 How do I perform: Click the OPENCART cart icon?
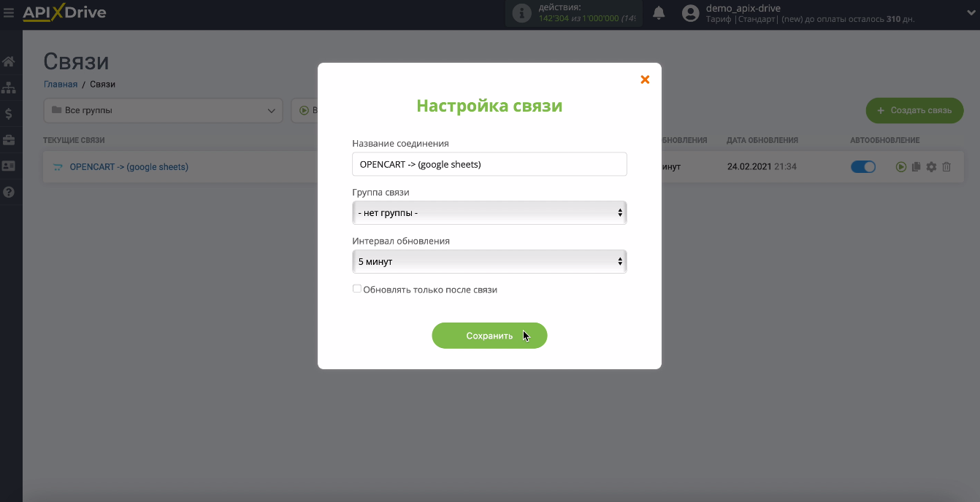click(58, 167)
